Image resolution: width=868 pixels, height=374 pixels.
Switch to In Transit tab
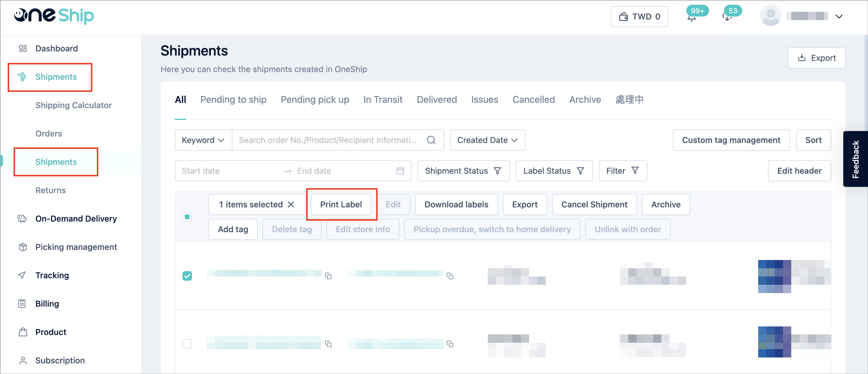(x=383, y=100)
